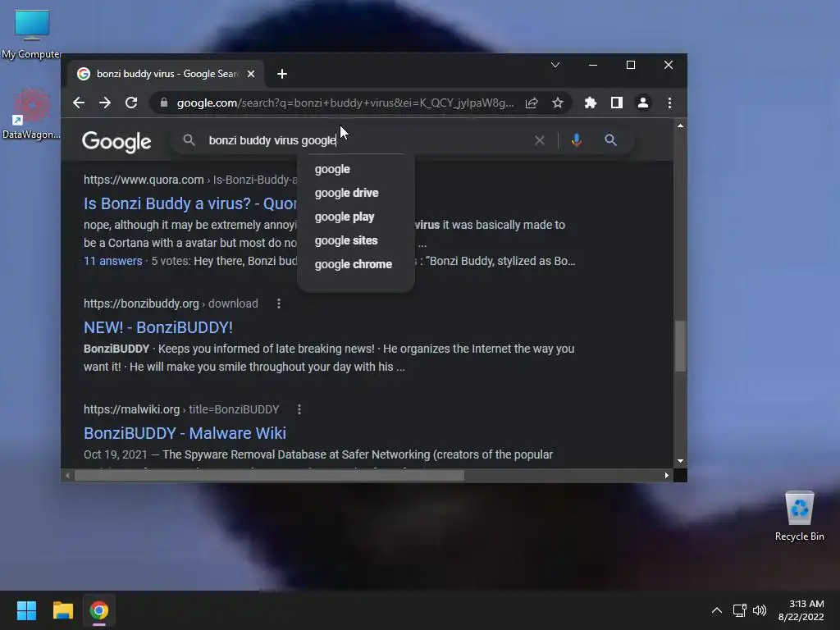Select the DataWagon desktop shortcut
The height and width of the screenshot is (630, 840).
click(x=32, y=115)
